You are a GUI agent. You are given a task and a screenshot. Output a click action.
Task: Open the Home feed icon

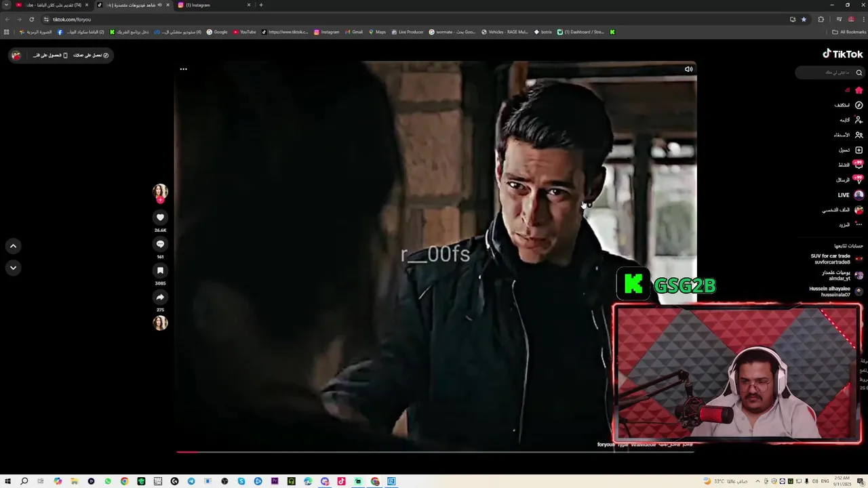[x=859, y=90]
